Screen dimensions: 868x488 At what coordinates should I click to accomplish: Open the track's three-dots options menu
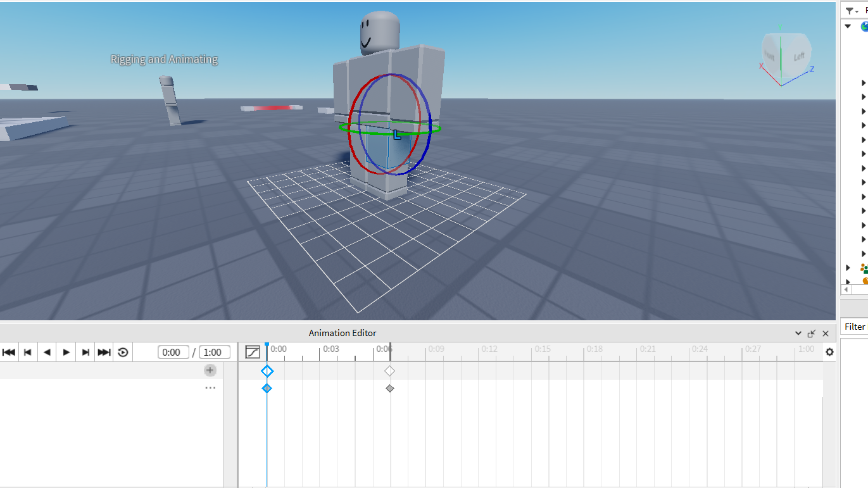point(210,388)
